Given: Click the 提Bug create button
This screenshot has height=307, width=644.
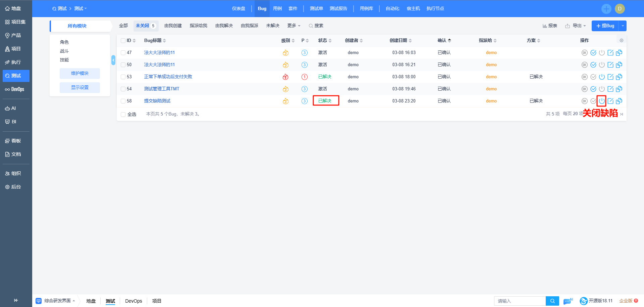Looking at the screenshot, I should coord(605,26).
